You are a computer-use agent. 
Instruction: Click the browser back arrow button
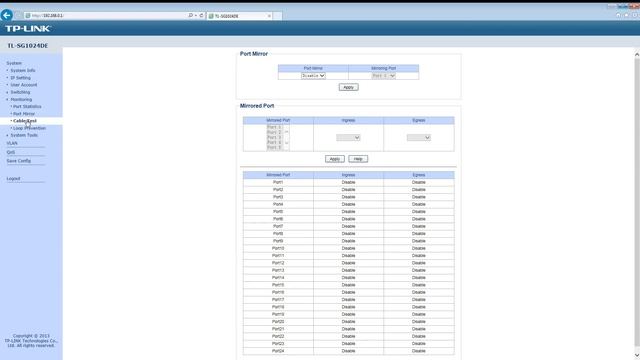pos(7,15)
